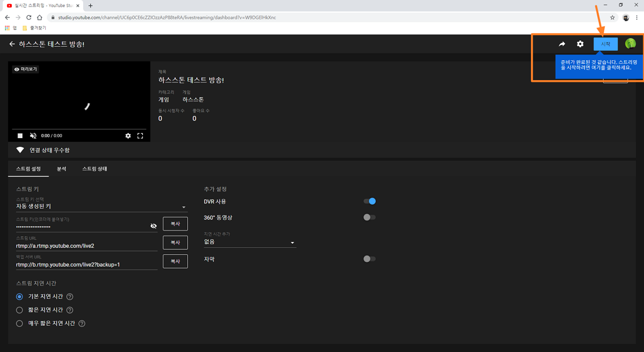The image size is (644, 352).
Task: Open preview player settings gear
Action: pos(128,136)
